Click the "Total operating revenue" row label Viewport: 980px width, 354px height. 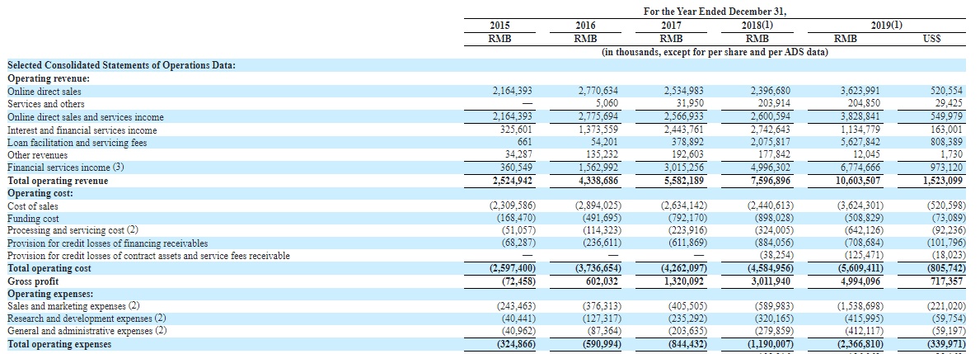click(58, 180)
